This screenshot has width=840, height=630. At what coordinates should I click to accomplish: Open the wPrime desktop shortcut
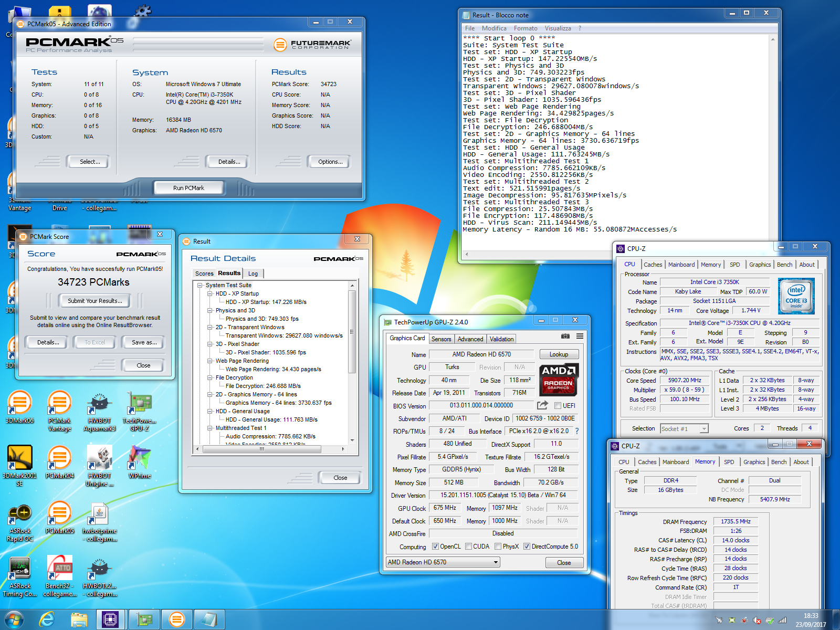(139, 462)
